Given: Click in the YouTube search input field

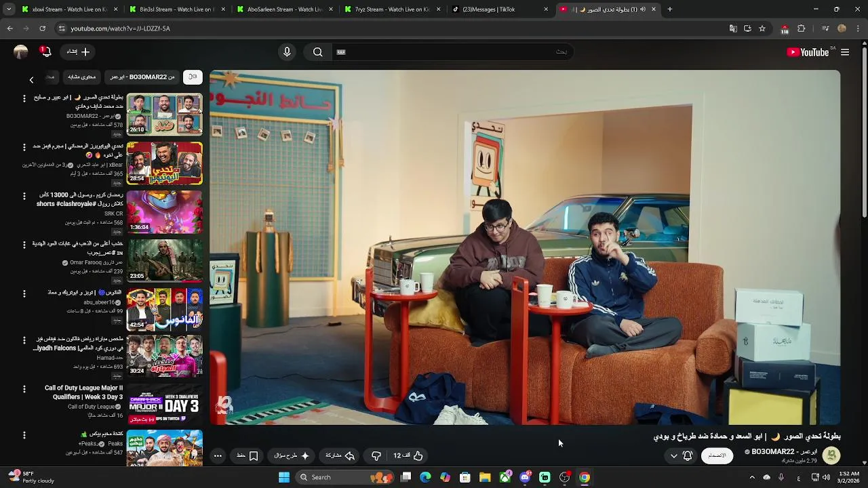Looking at the screenshot, I should click(x=451, y=52).
